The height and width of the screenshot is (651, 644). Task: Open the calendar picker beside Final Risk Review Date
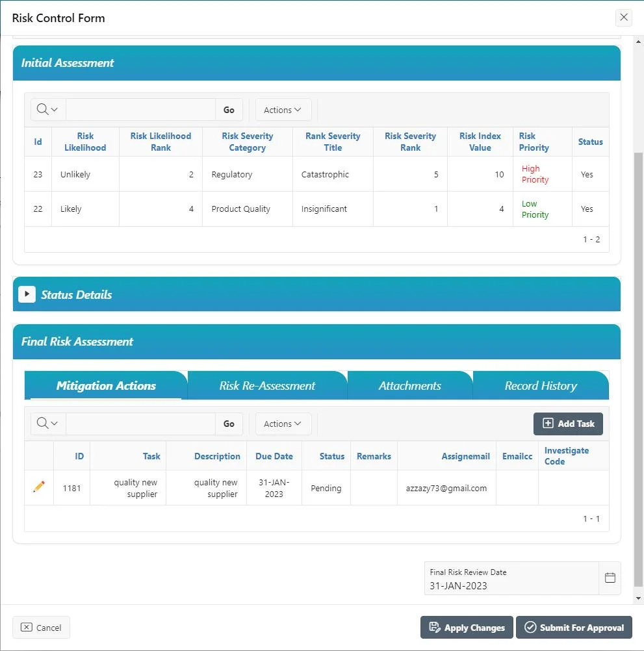(610, 578)
